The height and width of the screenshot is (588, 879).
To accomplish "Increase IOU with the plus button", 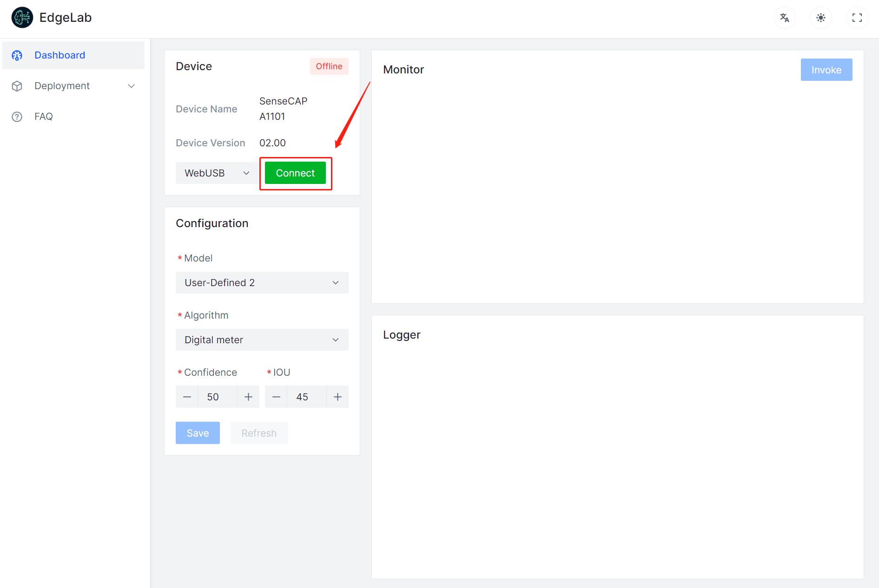I will click(x=337, y=397).
